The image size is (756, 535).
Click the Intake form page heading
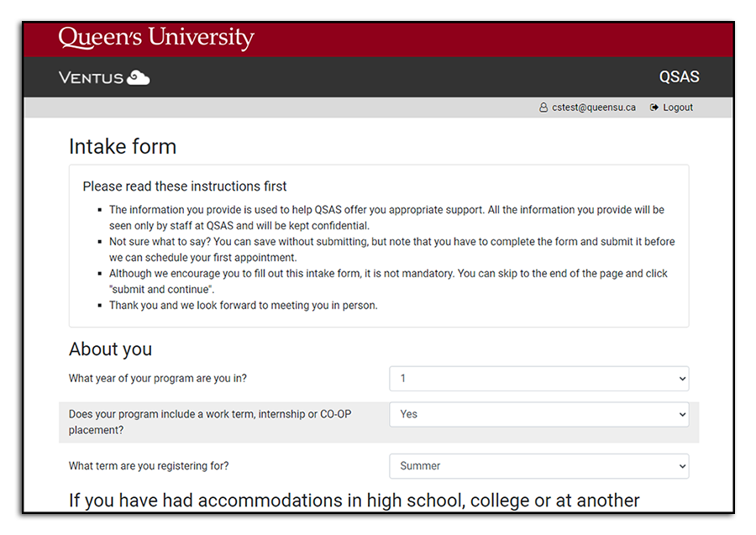coord(123,147)
